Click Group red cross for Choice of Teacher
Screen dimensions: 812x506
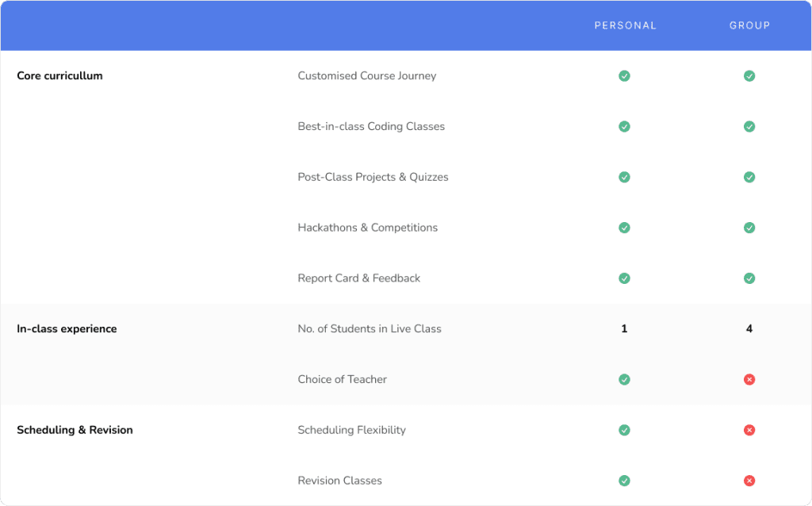pyautogui.click(x=749, y=380)
